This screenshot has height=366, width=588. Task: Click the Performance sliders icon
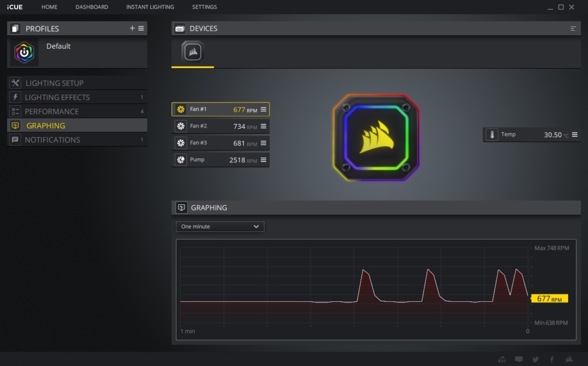click(15, 111)
